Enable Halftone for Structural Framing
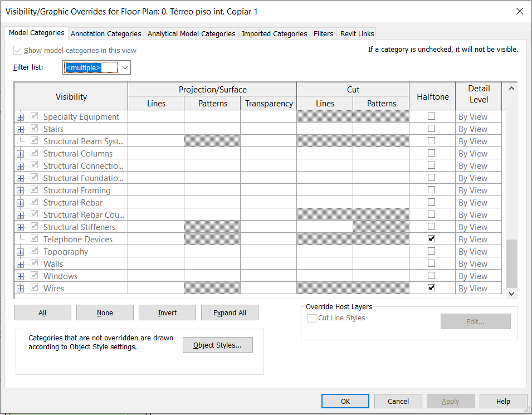Viewport: 532px width, 415px height. (432, 189)
